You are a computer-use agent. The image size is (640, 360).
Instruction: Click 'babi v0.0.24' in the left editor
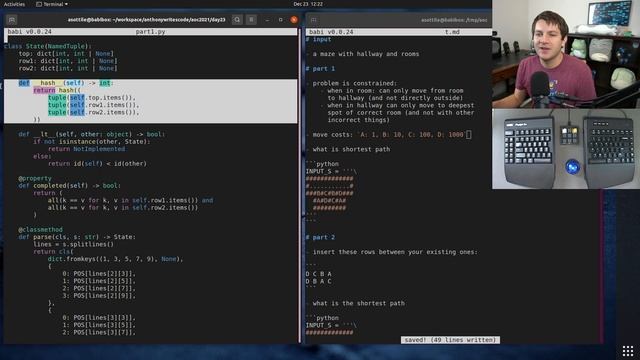30,31
